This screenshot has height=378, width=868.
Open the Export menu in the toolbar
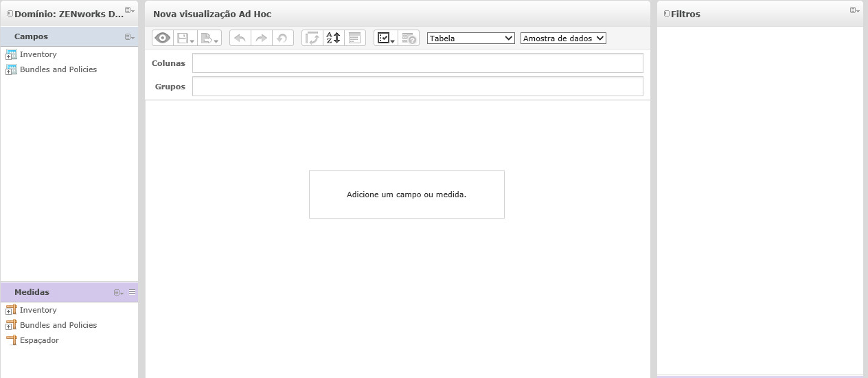(x=209, y=38)
